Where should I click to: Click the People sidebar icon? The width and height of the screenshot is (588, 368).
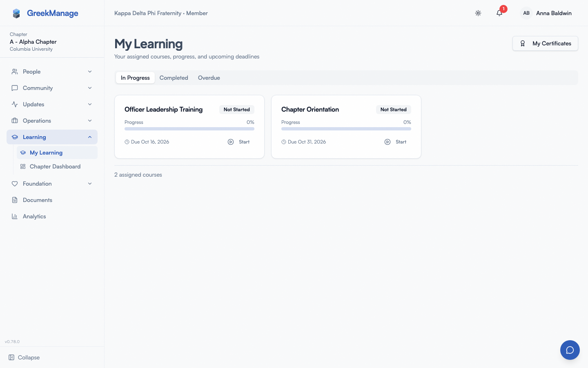(15, 72)
